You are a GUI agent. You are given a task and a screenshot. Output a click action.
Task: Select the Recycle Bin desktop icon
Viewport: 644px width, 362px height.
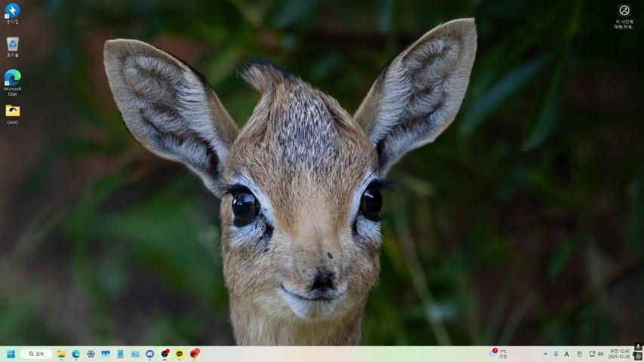click(12, 46)
